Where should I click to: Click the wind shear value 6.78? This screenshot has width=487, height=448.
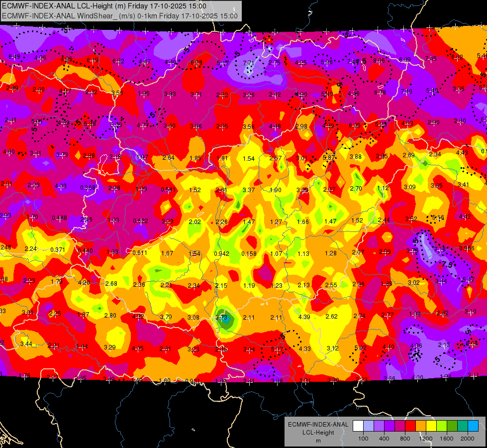pos(380,92)
